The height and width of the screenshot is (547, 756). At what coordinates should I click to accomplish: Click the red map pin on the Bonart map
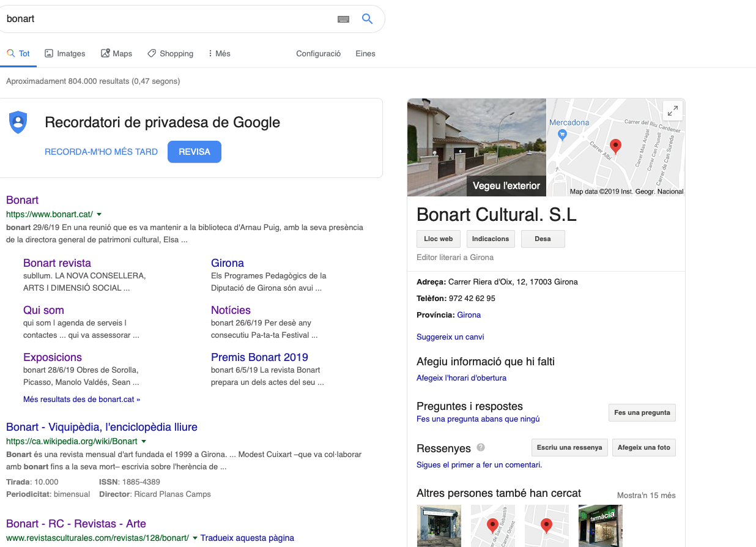click(x=616, y=146)
